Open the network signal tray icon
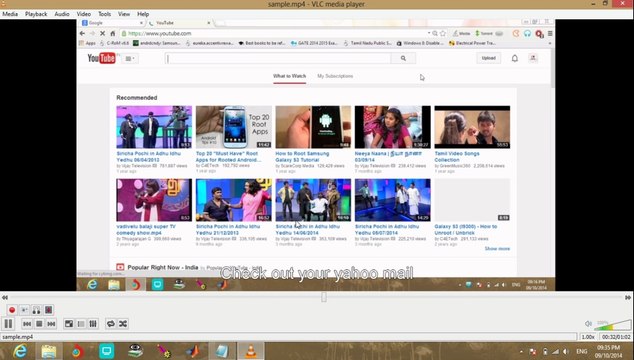Screen dimensions: 634x360 click(556, 352)
